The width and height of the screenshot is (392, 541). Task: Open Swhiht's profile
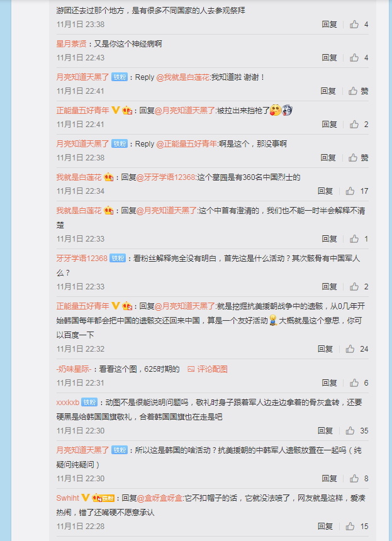point(67,498)
